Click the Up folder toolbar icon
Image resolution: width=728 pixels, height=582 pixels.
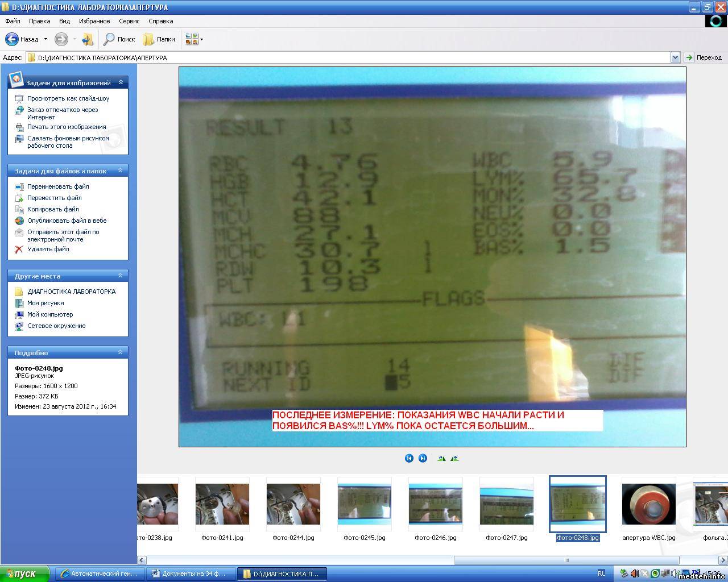click(87, 39)
